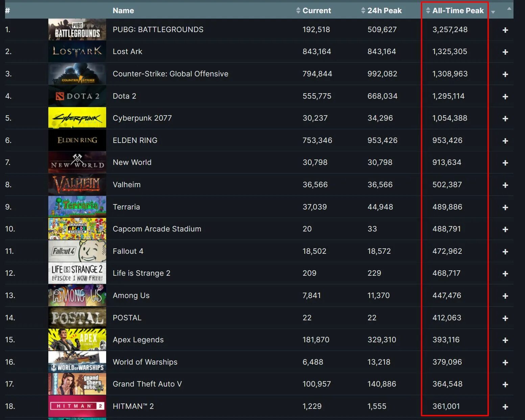
Task: Click the Grand Theft Auto V thumbnail
Action: 77,384
